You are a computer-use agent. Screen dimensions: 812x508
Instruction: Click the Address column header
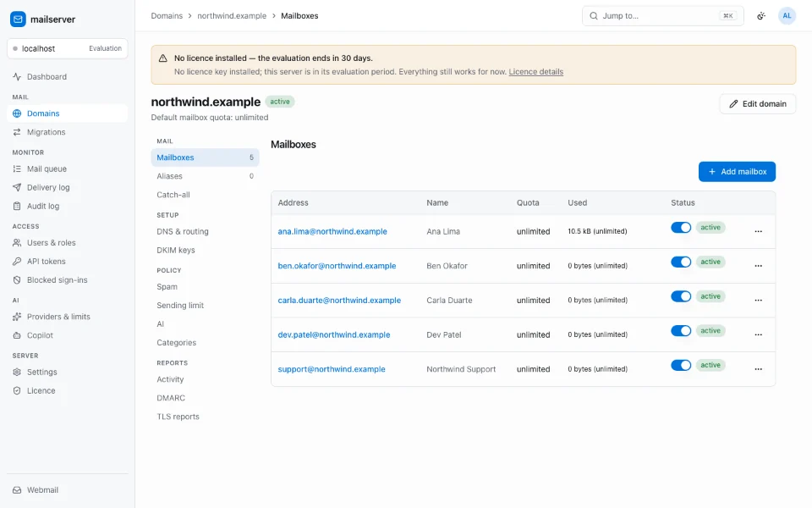click(294, 202)
